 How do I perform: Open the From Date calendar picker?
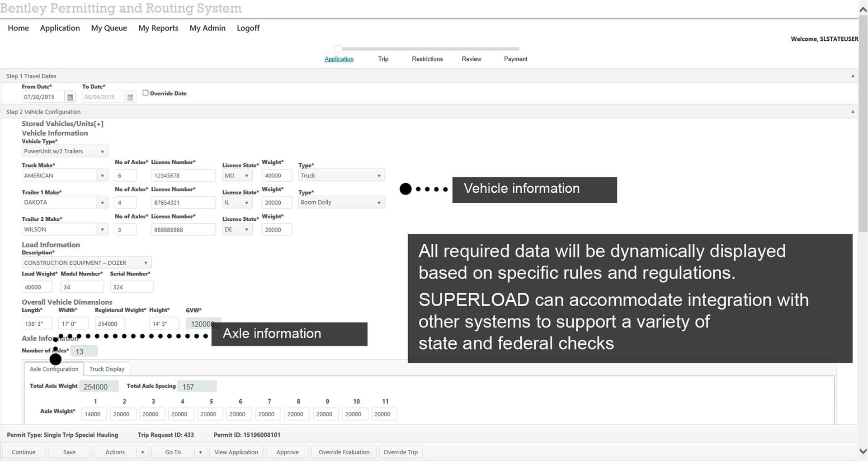click(70, 97)
